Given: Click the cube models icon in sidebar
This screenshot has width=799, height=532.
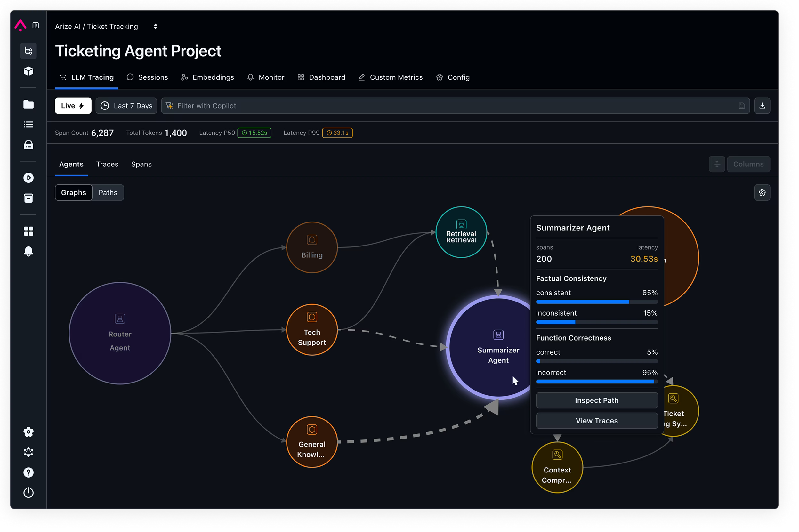Looking at the screenshot, I should (x=28, y=71).
